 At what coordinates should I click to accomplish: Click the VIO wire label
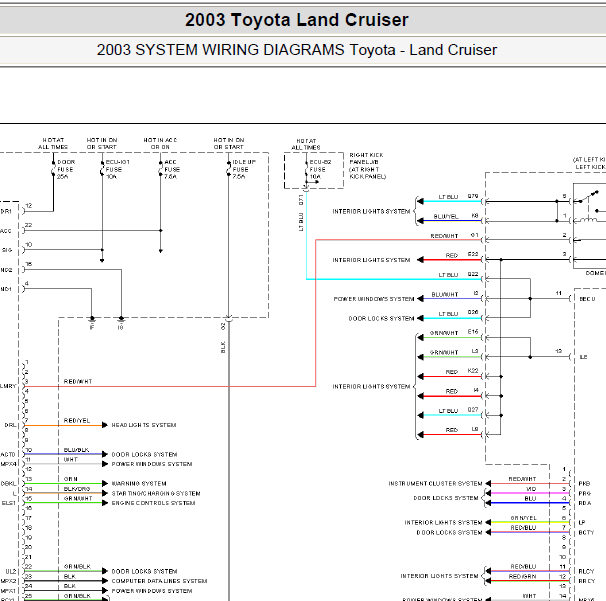click(531, 489)
